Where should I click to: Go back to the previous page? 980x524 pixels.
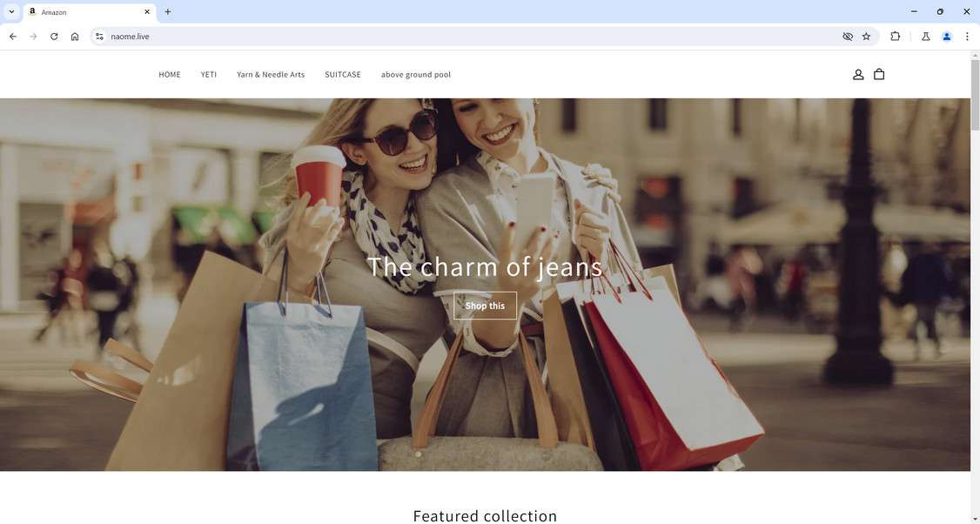coord(12,37)
